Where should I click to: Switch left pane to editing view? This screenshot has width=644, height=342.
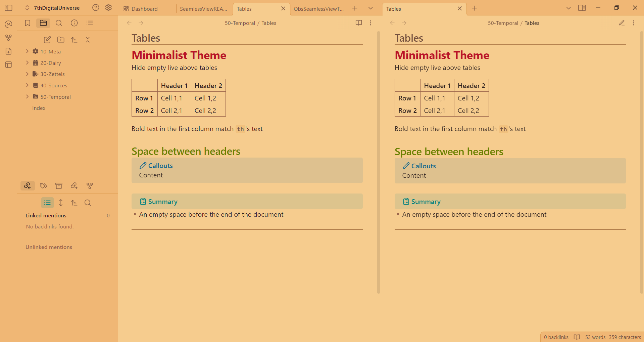pyautogui.click(x=359, y=23)
